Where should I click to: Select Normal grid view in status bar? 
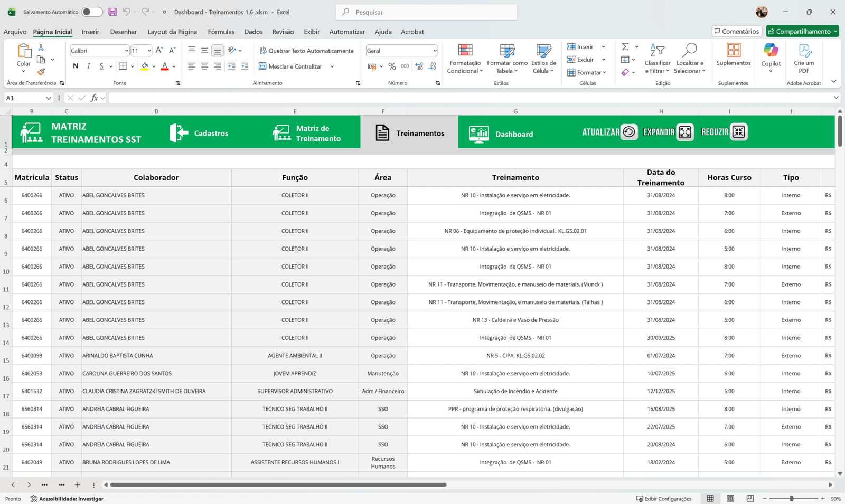coord(710,498)
